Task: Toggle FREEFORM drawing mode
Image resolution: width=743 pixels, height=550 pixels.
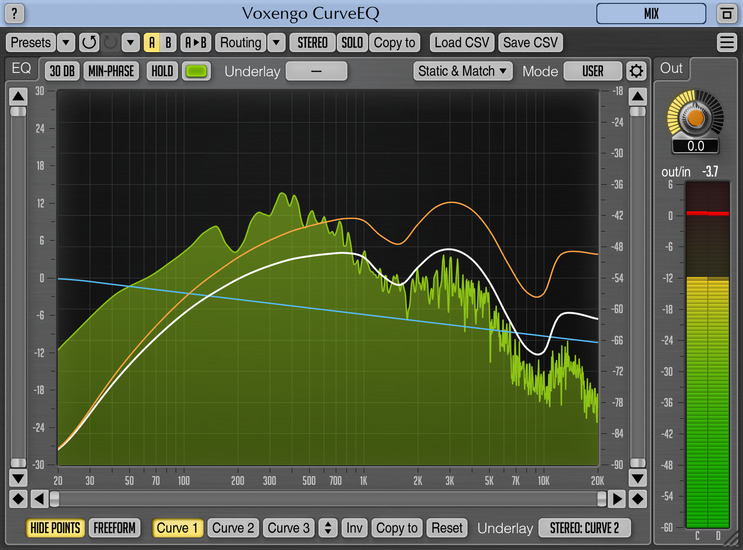Action: pyautogui.click(x=114, y=528)
